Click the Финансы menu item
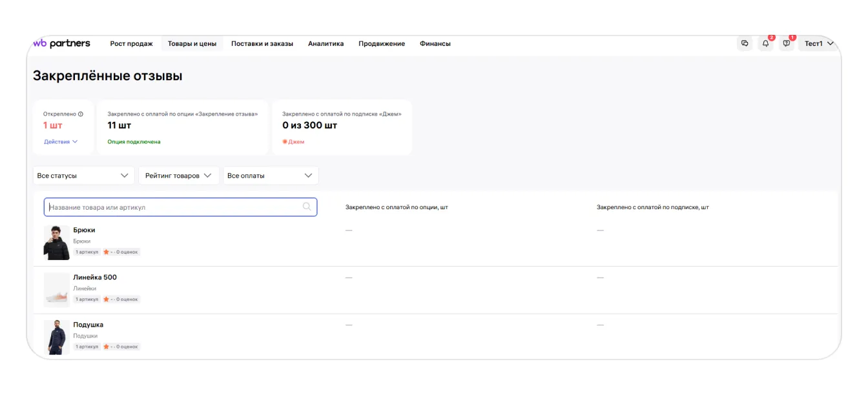868x395 pixels. pos(435,43)
